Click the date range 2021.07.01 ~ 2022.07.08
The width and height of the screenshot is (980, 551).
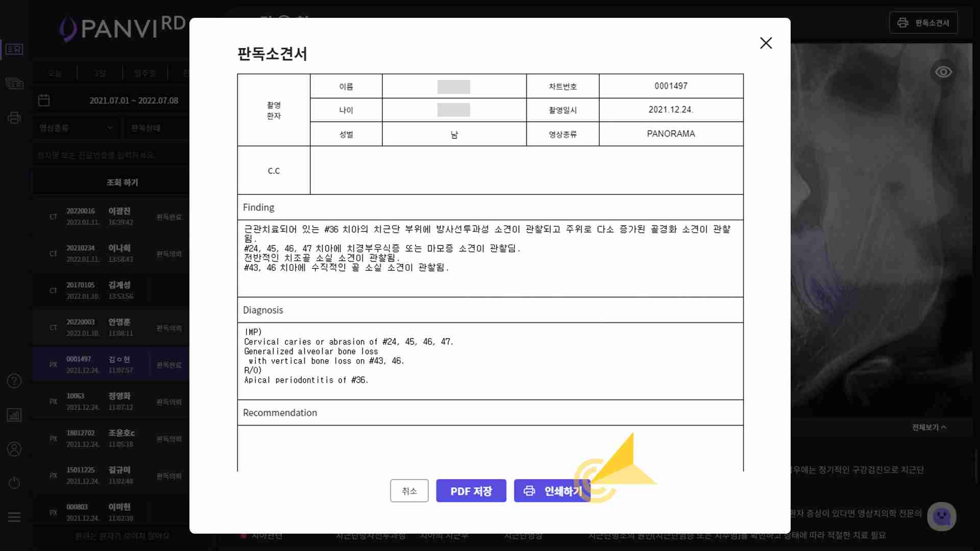tap(134, 101)
